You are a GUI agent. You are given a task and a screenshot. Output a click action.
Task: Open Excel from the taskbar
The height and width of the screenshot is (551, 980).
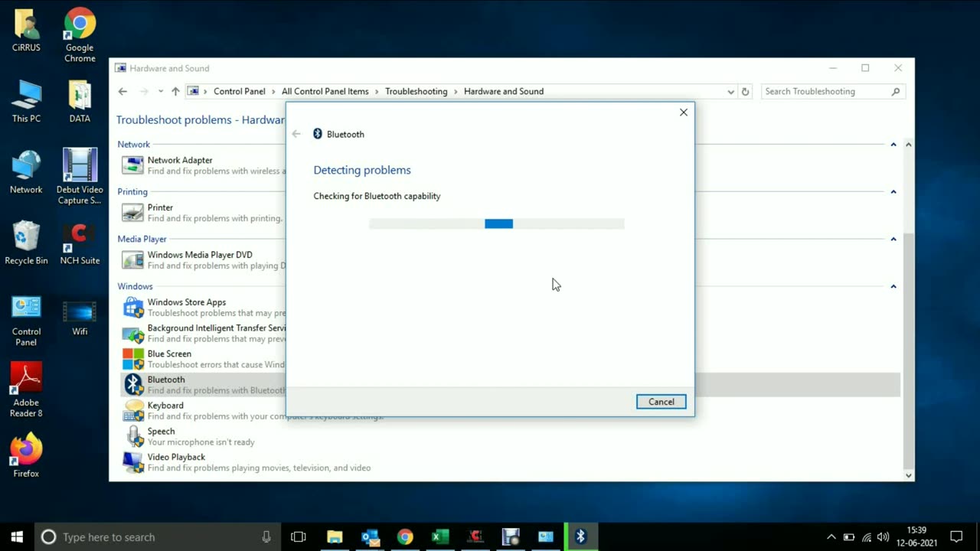tap(440, 536)
